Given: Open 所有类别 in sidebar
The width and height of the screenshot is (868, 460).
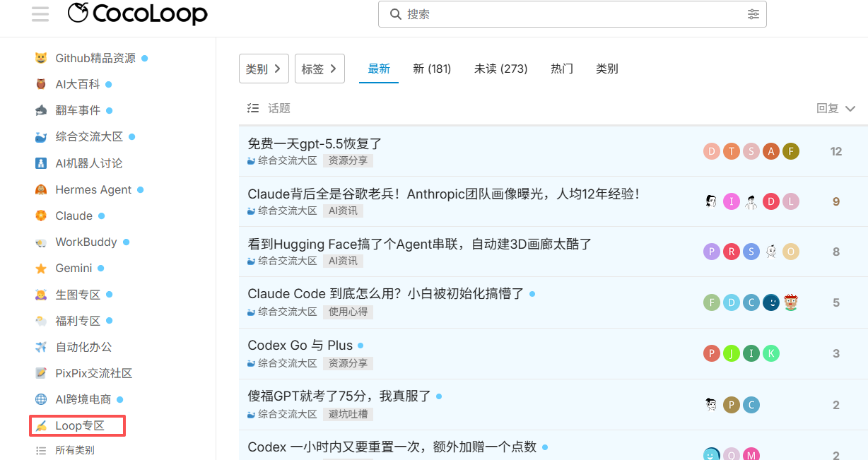Looking at the screenshot, I should coord(75,450).
